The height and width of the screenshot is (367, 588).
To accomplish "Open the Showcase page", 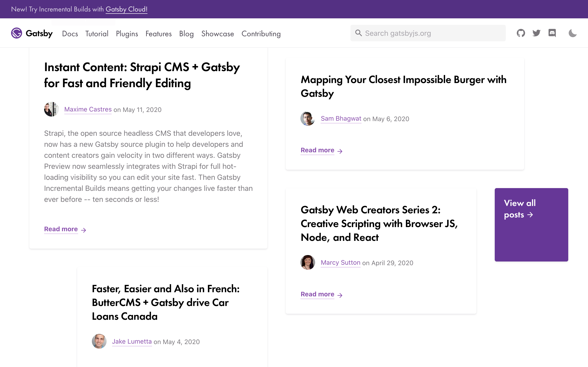I will [218, 34].
